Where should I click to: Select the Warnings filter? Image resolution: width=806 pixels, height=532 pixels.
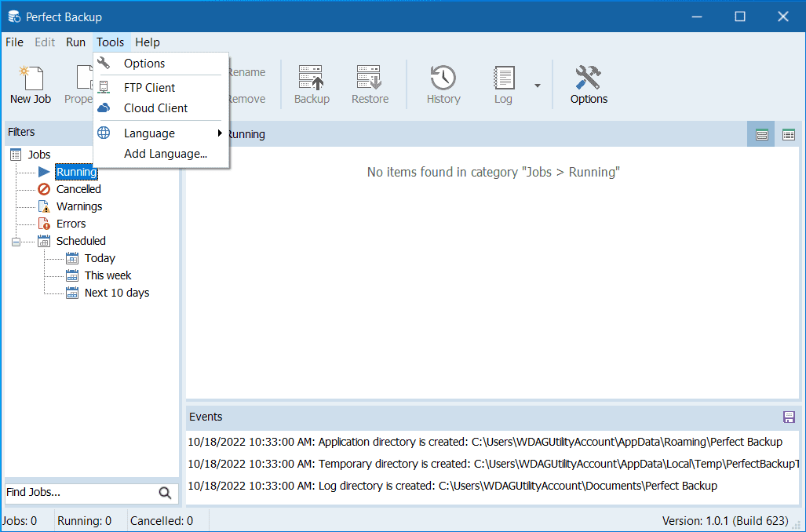(x=79, y=206)
